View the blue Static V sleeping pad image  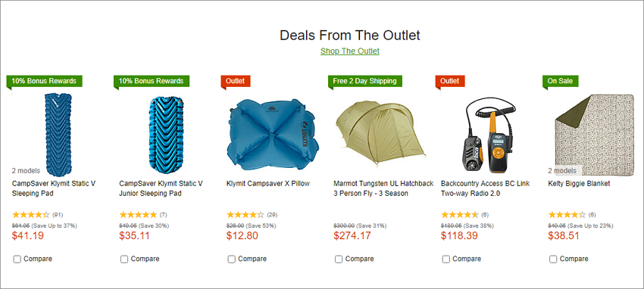(58, 135)
